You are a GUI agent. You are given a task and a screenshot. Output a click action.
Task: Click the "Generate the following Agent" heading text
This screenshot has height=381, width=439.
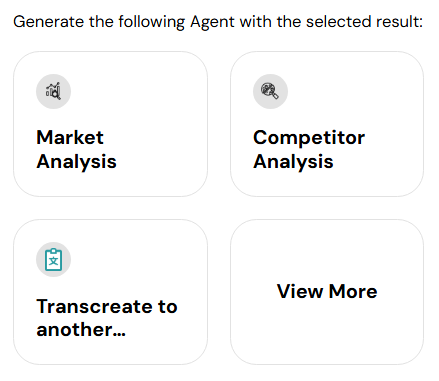pos(124,22)
